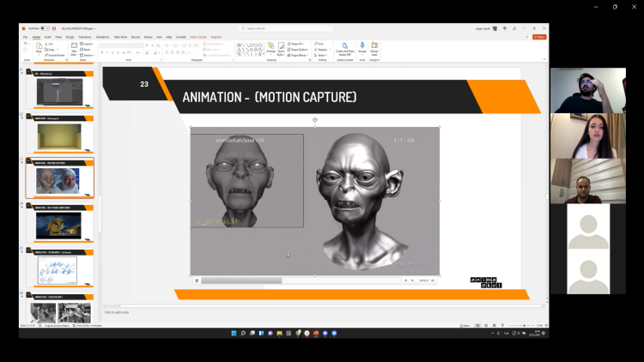This screenshot has width=644, height=362.
Task: Click the comments icon beside Share
Action: [x=527, y=37]
